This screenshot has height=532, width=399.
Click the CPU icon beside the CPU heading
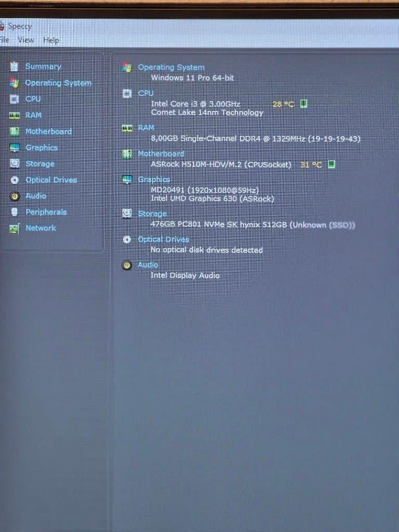[x=127, y=94]
